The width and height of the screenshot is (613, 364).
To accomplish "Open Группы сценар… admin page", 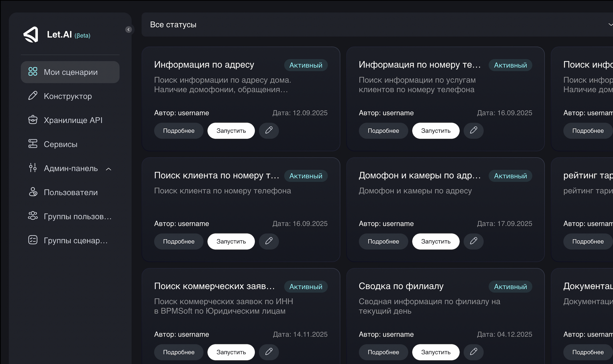I will click(70, 240).
